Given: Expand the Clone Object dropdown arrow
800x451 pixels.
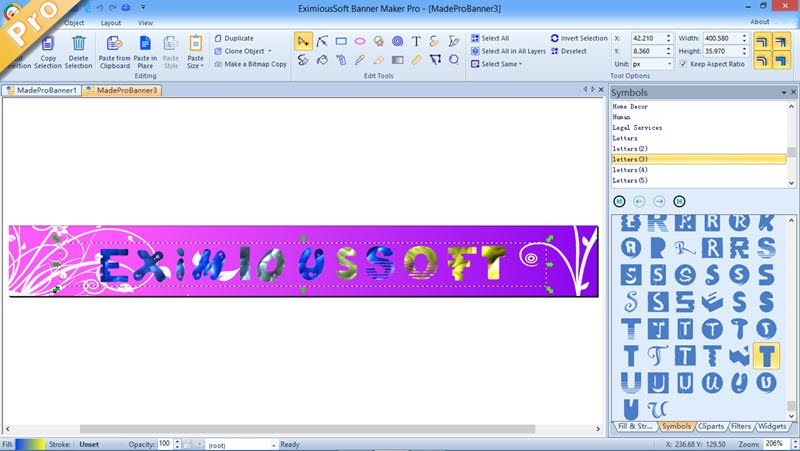Looking at the screenshot, I should 270,51.
